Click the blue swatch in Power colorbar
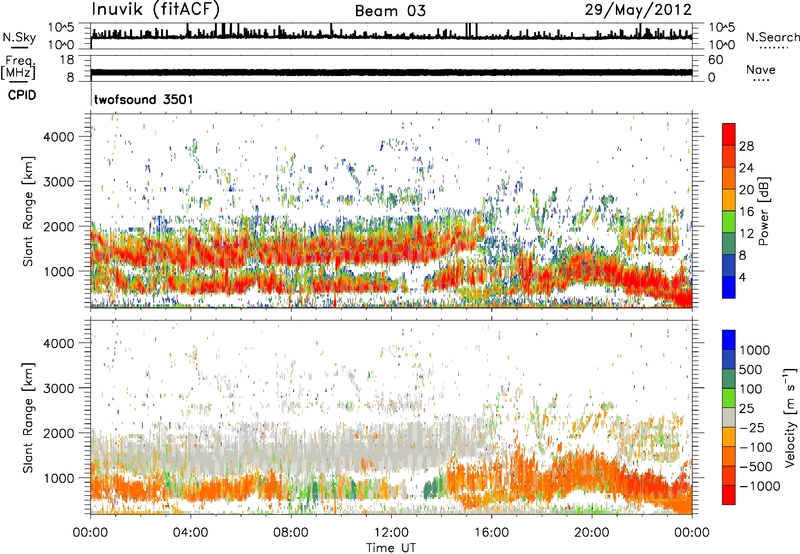The height and width of the screenshot is (554, 800). pos(729,288)
